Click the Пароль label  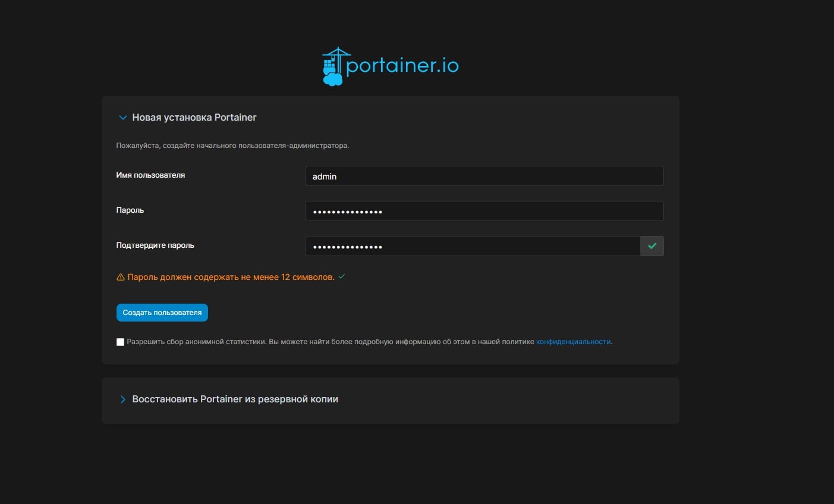point(130,210)
